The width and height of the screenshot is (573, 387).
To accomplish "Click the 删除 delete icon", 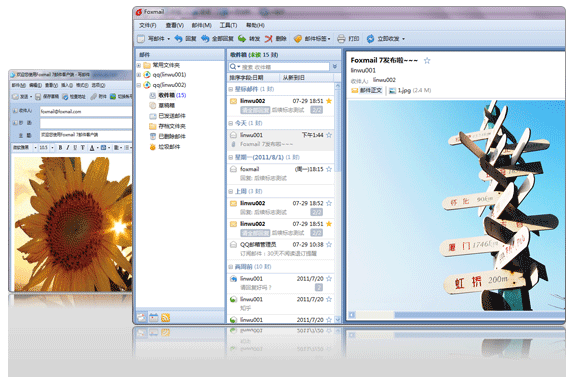I will pyautogui.click(x=269, y=38).
